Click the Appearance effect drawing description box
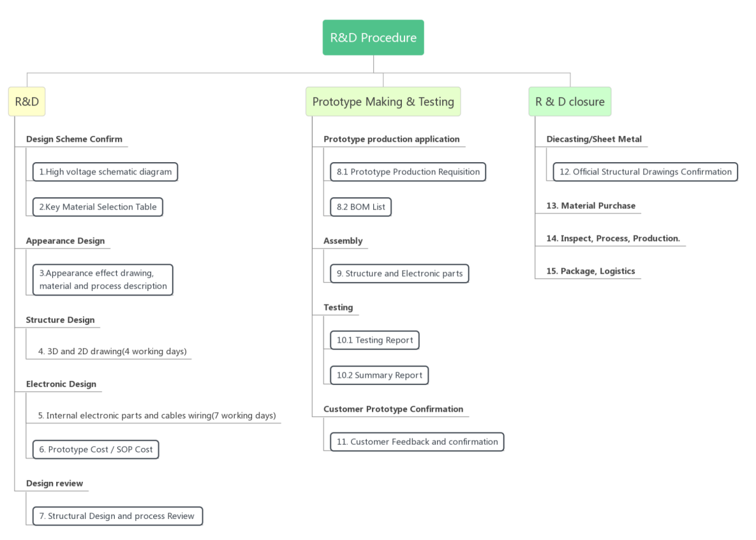This screenshot has width=756, height=540. click(x=103, y=280)
